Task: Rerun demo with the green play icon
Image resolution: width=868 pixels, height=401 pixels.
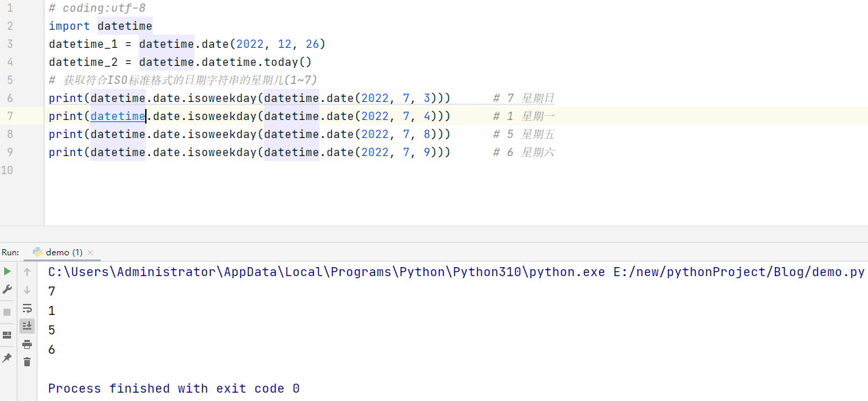Action: click(7, 271)
